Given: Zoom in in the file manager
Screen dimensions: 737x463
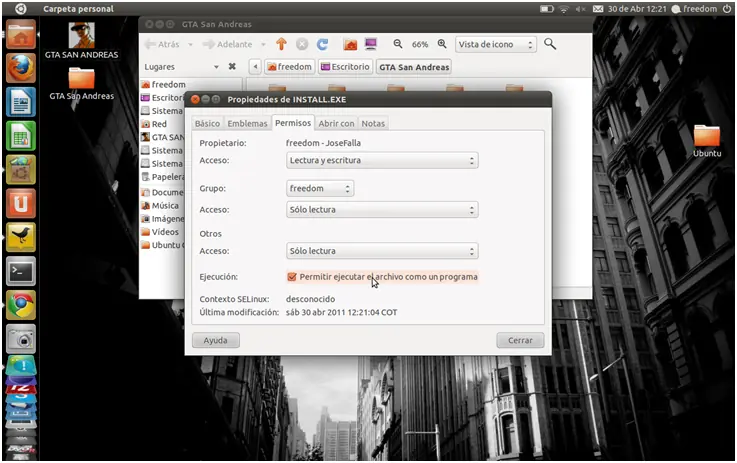Looking at the screenshot, I should (442, 44).
